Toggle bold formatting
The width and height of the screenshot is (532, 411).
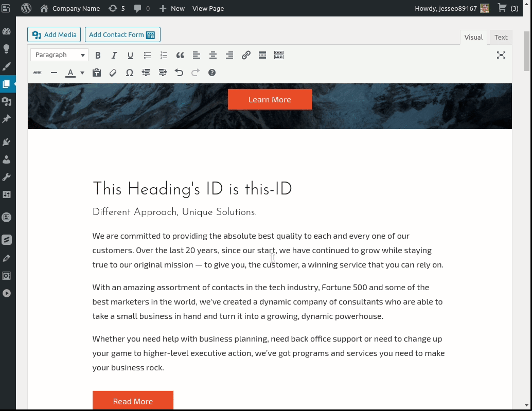click(x=98, y=55)
